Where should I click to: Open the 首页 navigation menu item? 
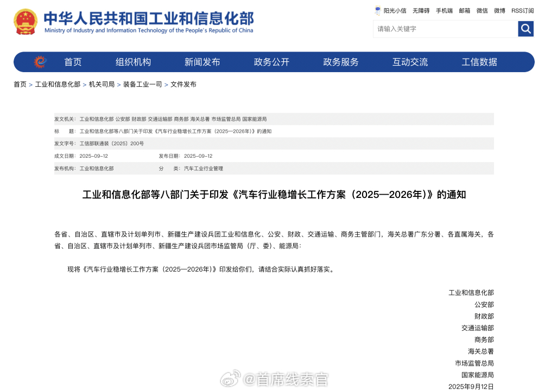click(73, 62)
